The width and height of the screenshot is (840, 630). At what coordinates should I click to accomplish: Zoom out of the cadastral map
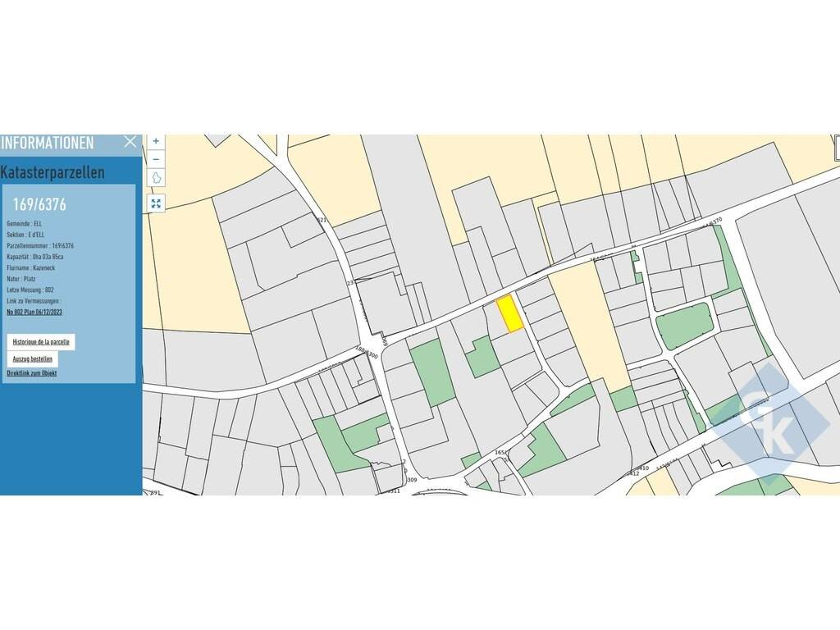[x=156, y=159]
